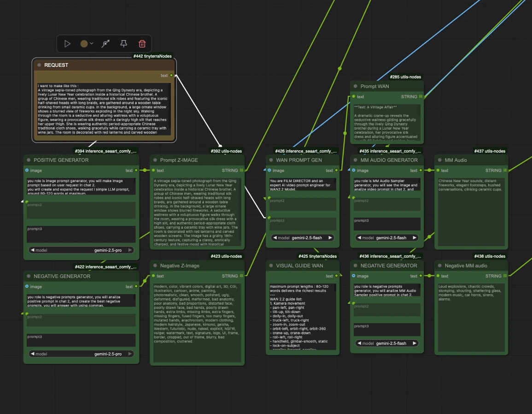Open node color dropdown in selection toolbar

pos(92,44)
